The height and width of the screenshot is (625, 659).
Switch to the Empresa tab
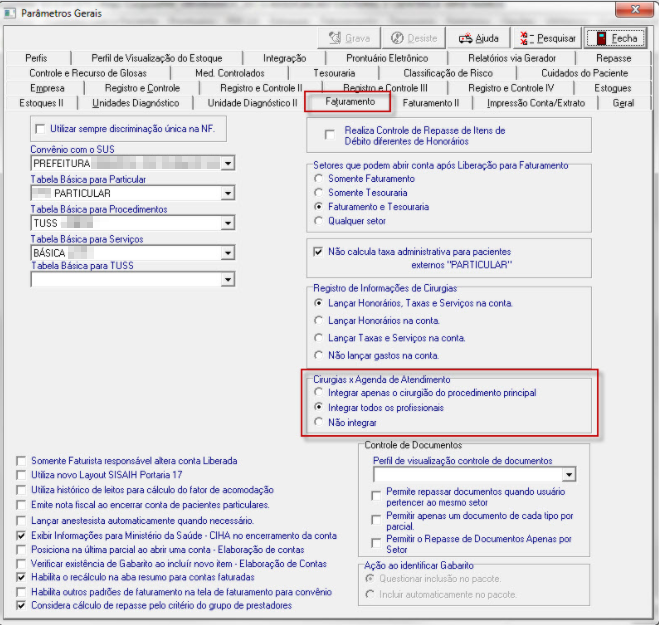coord(47,88)
